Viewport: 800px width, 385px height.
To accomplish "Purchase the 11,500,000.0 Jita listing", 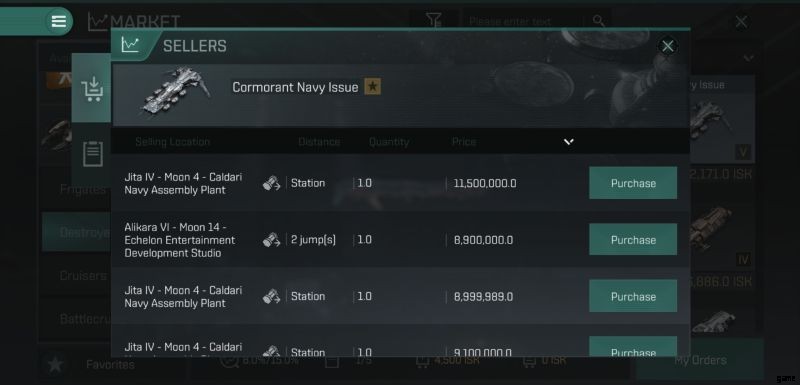I will (x=633, y=183).
